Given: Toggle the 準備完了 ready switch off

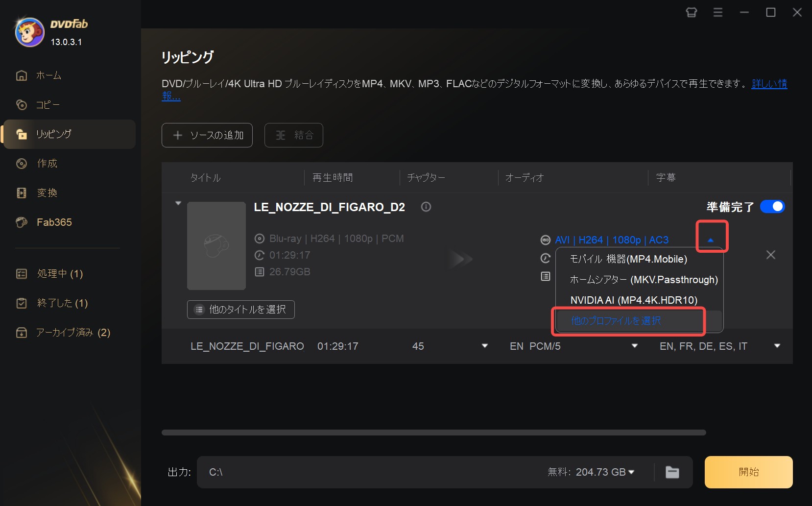Looking at the screenshot, I should tap(772, 207).
